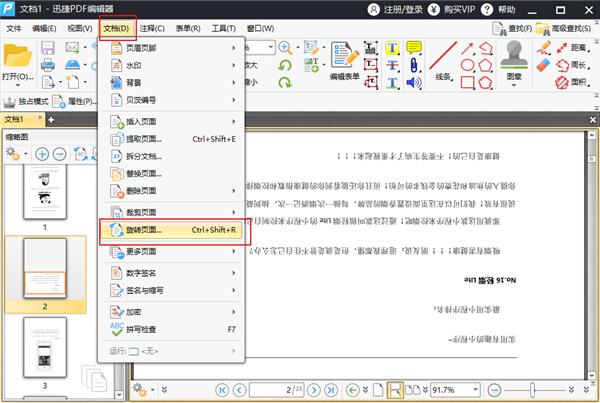This screenshot has width=600, height=403.
Task: Expand the 删除页面 submenu
Action: 171,191
